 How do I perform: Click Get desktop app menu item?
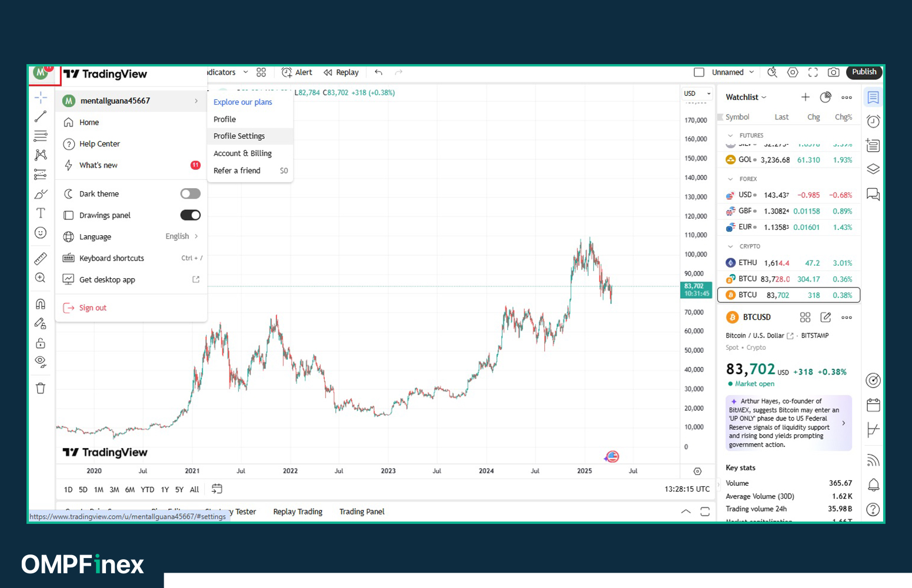pyautogui.click(x=131, y=280)
